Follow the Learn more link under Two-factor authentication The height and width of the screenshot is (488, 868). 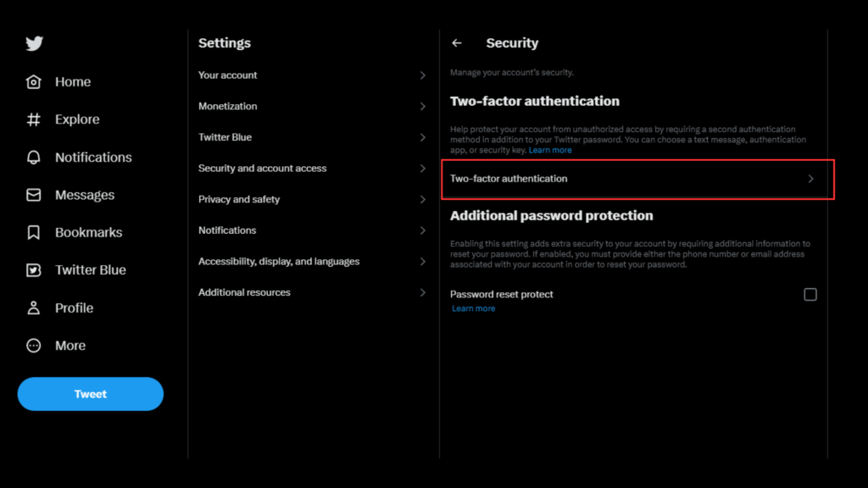[x=550, y=150]
